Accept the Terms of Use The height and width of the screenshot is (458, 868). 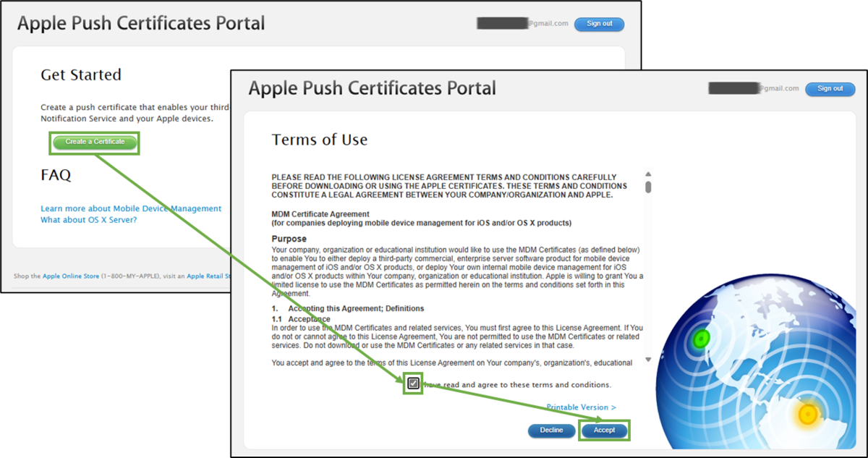pyautogui.click(x=605, y=430)
